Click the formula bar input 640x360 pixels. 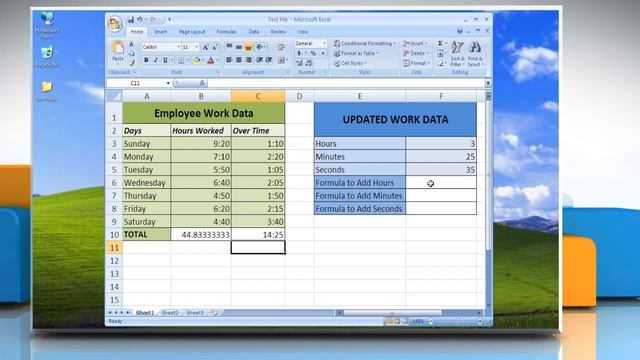pos(346,83)
